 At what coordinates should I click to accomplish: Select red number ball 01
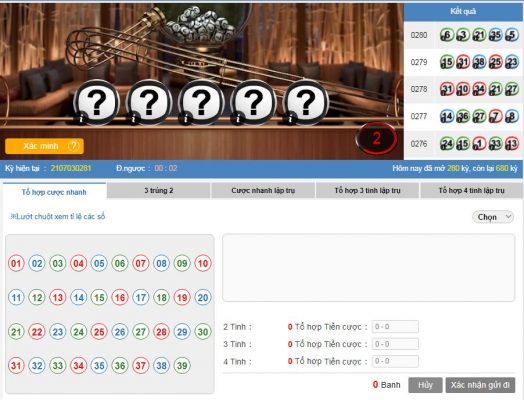[16, 263]
